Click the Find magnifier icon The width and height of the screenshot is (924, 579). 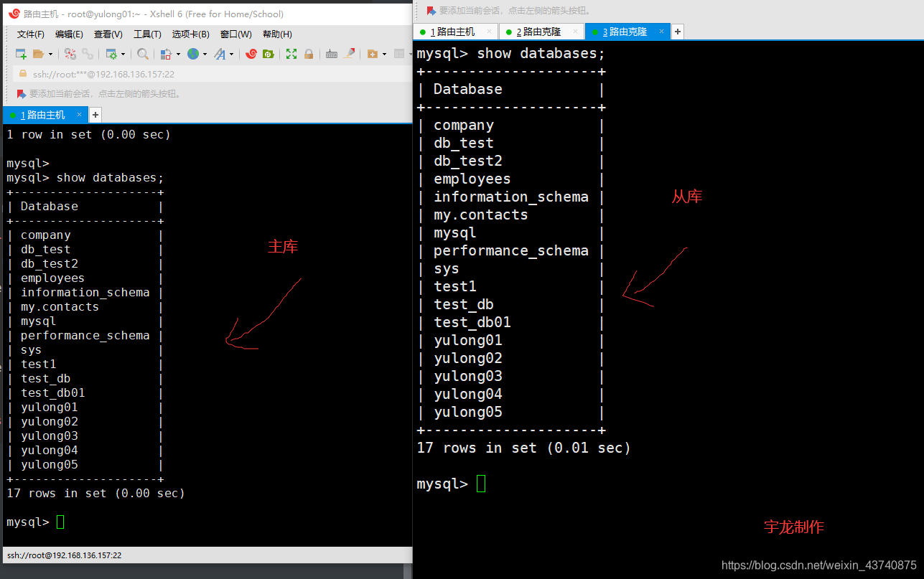143,54
